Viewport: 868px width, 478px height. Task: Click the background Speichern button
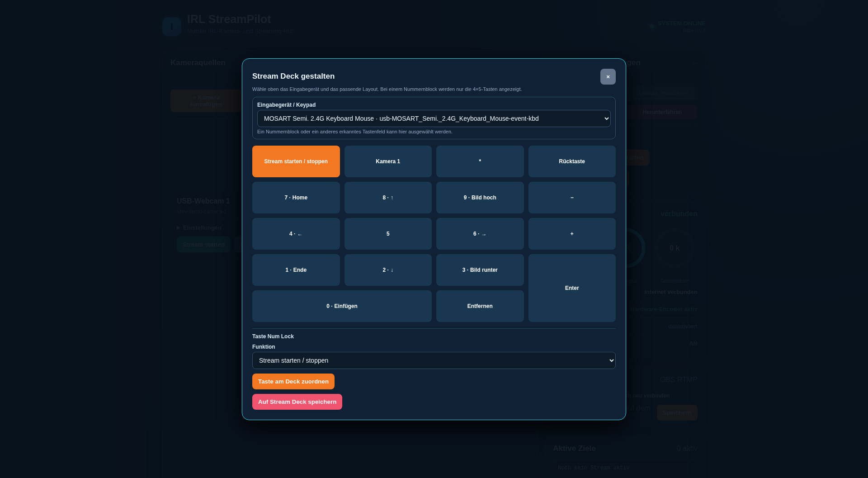(677, 412)
